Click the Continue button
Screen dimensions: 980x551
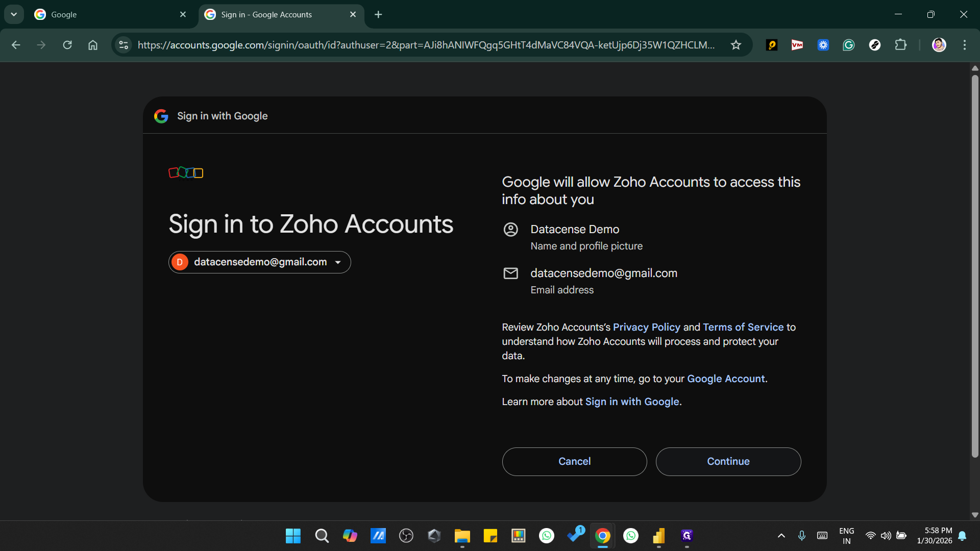[728, 461]
